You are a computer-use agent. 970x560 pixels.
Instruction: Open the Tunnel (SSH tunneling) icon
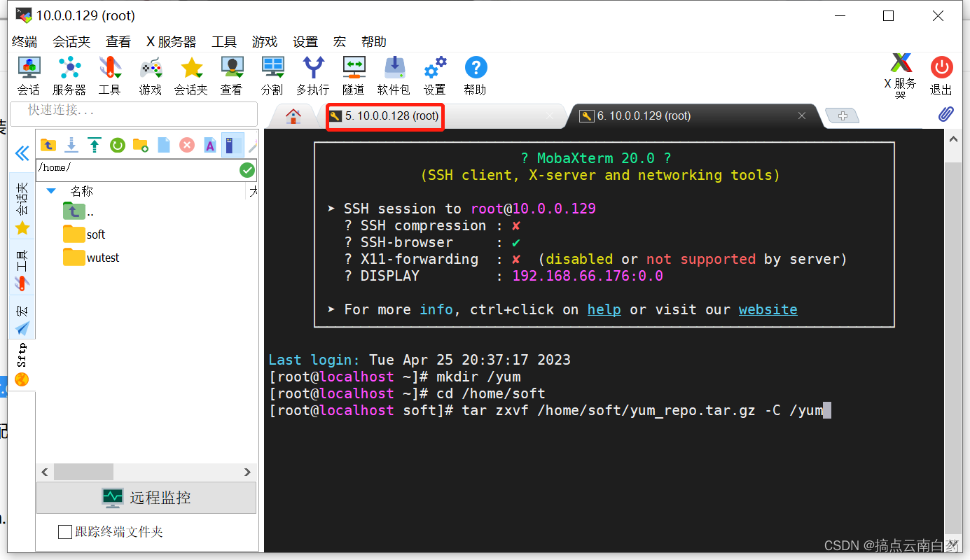[x=354, y=68]
